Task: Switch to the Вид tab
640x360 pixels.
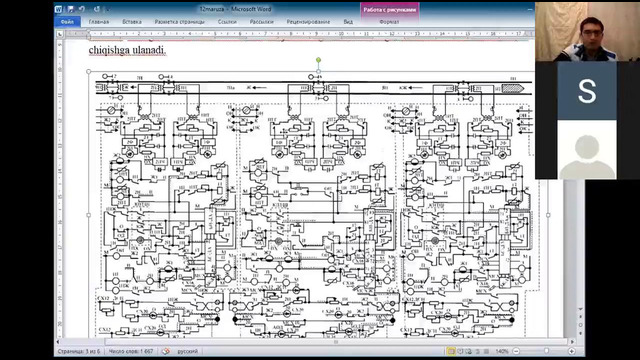Action: 348,22
